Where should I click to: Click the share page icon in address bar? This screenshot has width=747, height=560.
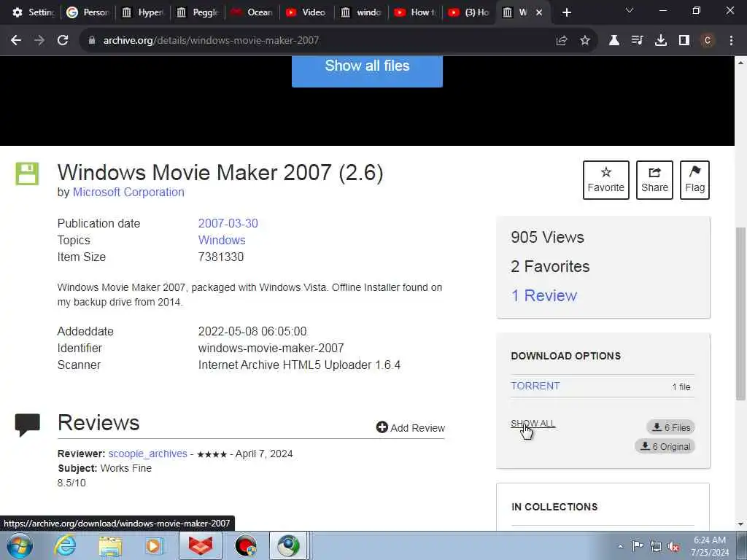[x=562, y=41]
